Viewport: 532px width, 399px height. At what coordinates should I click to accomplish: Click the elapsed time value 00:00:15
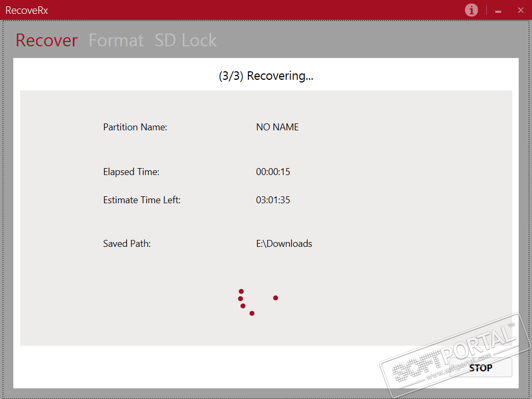[273, 172]
